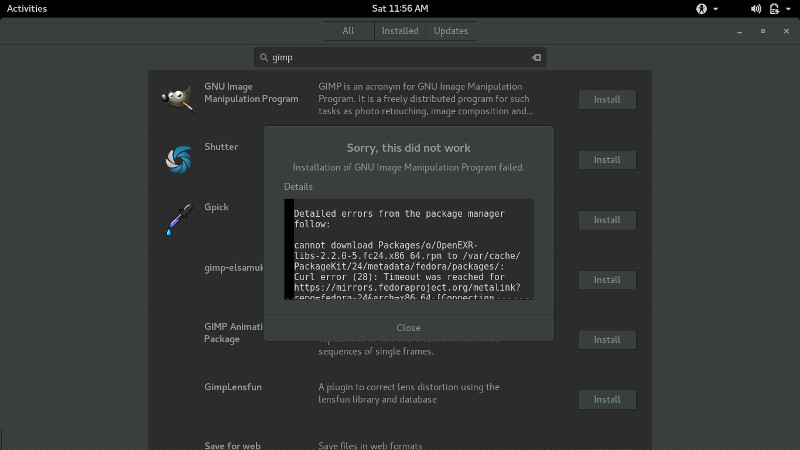This screenshot has height=450, width=800.
Task: Click the Details label in dialog
Action: [x=298, y=187]
